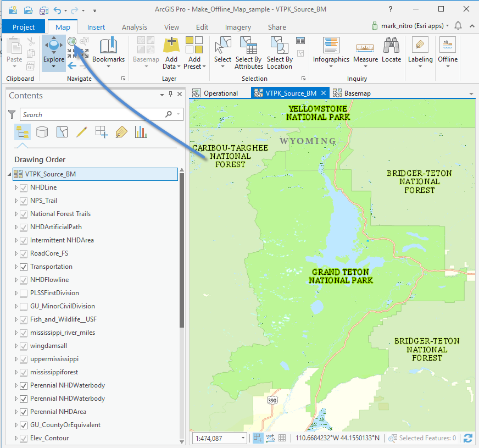Toggle visibility of NPS_Trail layer
This screenshot has width=479, height=448.
(x=24, y=201)
